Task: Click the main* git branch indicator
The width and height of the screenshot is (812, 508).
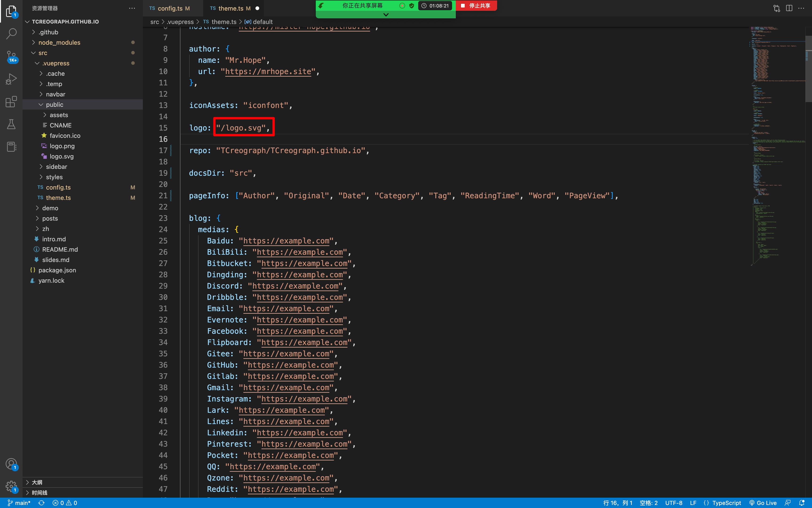Action: pos(19,503)
